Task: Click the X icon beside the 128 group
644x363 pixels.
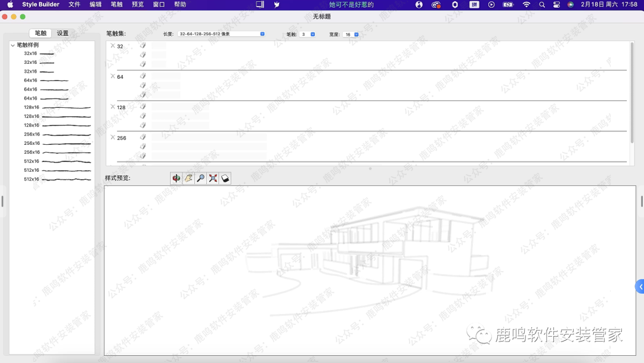Action: point(113,107)
